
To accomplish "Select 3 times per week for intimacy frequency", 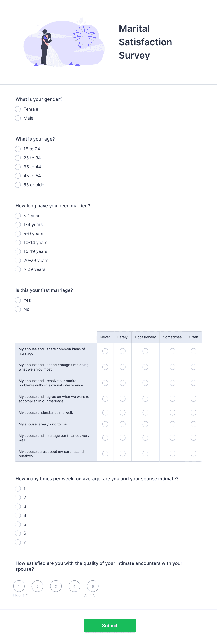I will [x=18, y=506].
